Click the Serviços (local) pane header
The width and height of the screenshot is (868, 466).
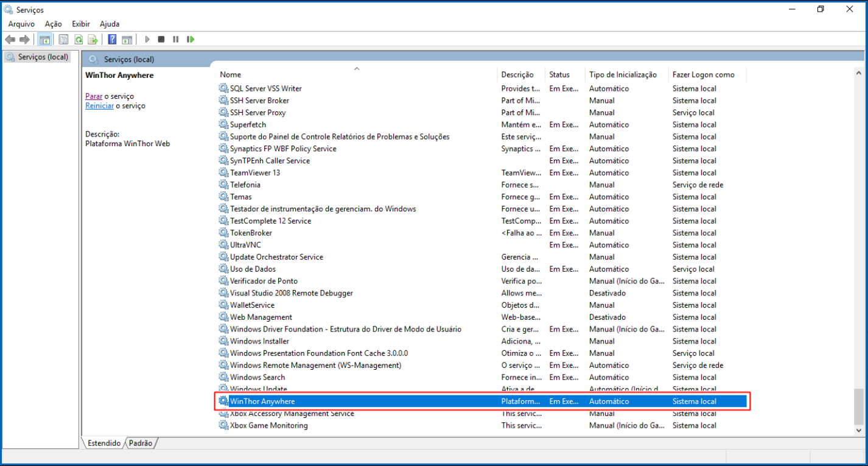[x=474, y=59]
